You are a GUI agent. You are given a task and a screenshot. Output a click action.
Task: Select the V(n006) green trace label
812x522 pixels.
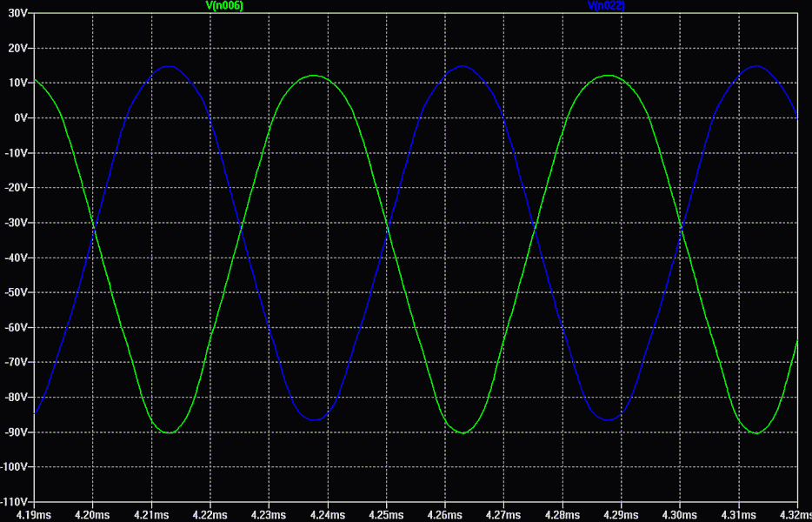tap(224, 5)
